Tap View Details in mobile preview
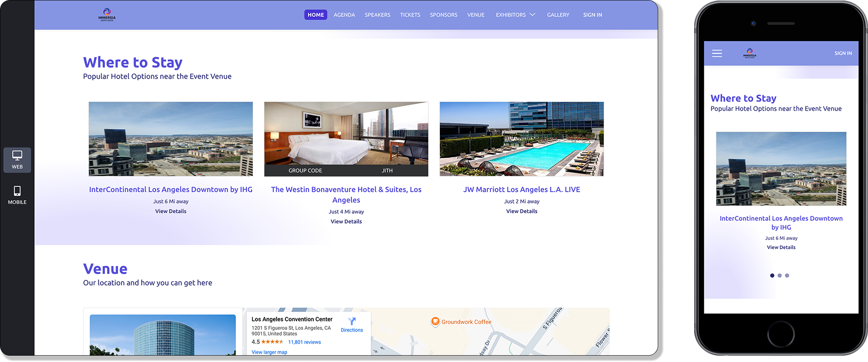This screenshot has width=868, height=362. coord(781,247)
